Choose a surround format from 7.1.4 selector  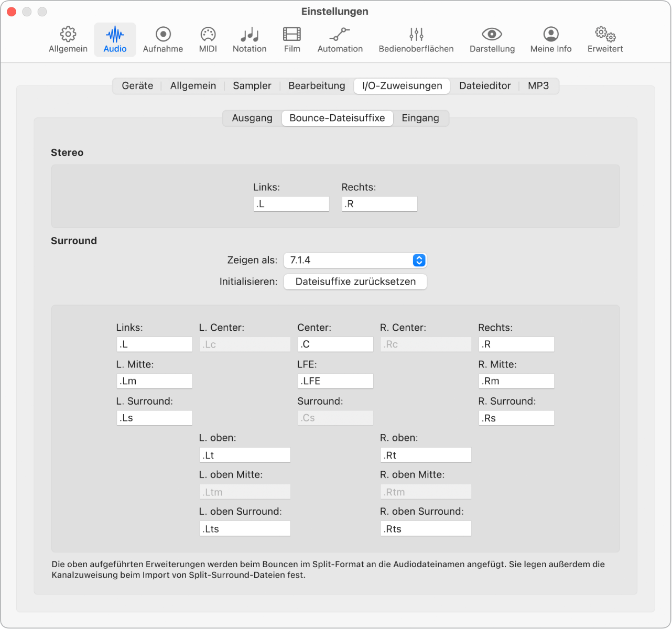pos(355,260)
